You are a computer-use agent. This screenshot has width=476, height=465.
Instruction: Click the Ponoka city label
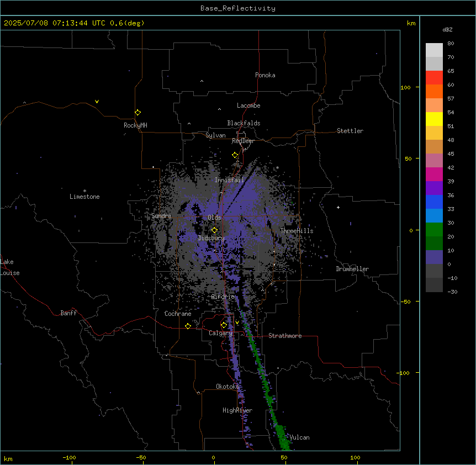[x=265, y=75]
